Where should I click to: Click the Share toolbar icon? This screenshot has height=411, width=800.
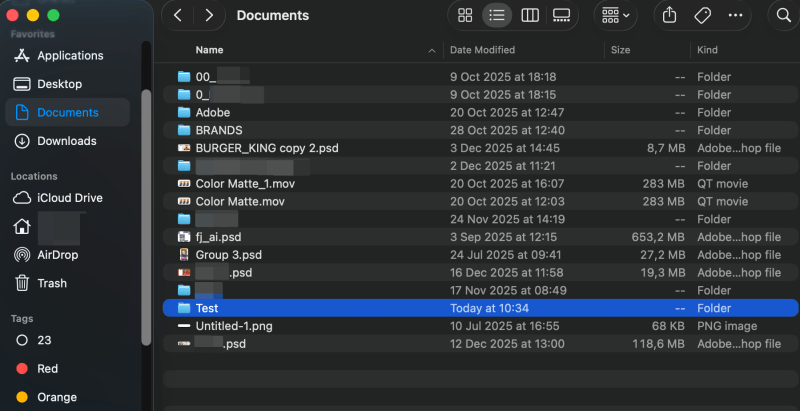(669, 15)
